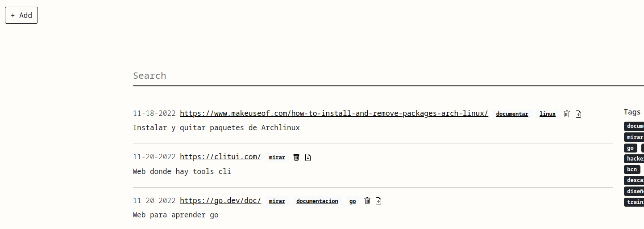Click the mirar tag on the go.dev bookmark
The height and width of the screenshot is (229, 644).
[277, 201]
